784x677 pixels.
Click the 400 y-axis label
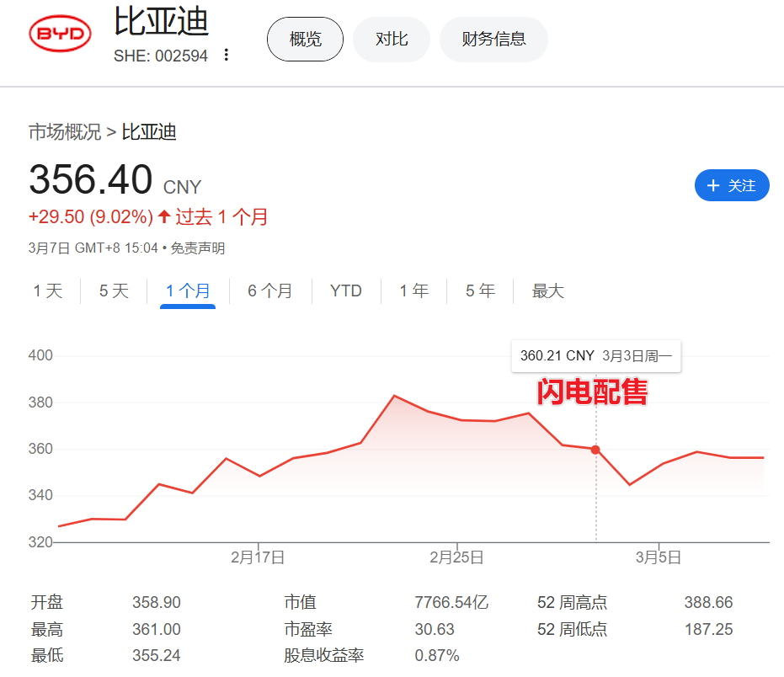click(x=40, y=355)
